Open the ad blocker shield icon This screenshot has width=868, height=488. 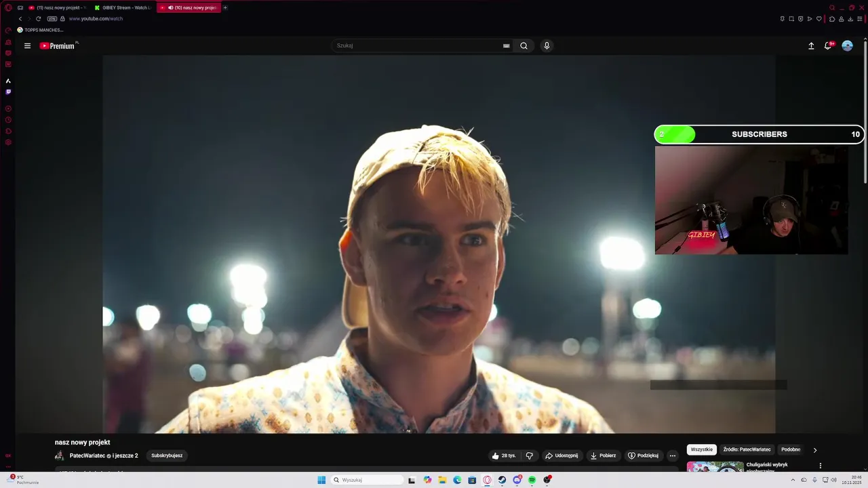click(x=800, y=19)
